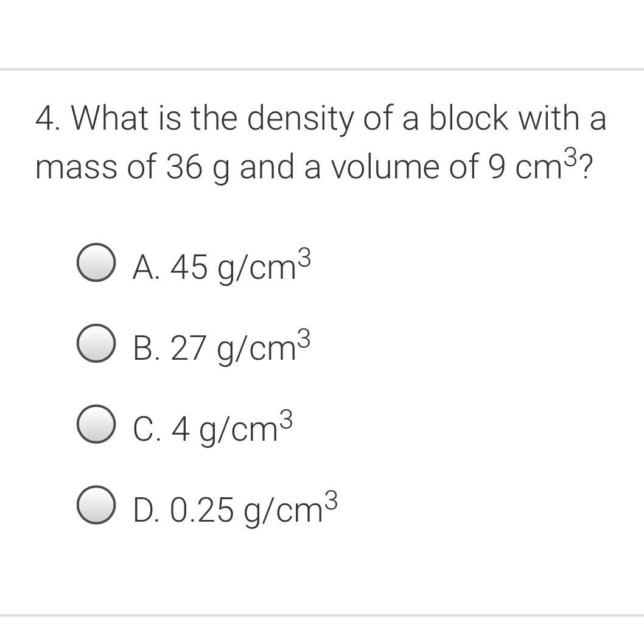Click the divider line above the question
644x644 pixels.
[x=322, y=70]
